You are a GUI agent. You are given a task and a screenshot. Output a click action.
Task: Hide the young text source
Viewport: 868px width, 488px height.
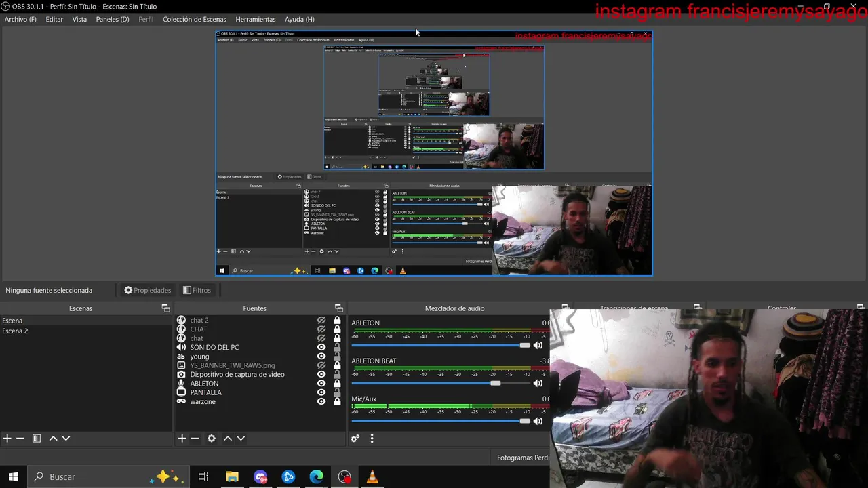321,357
